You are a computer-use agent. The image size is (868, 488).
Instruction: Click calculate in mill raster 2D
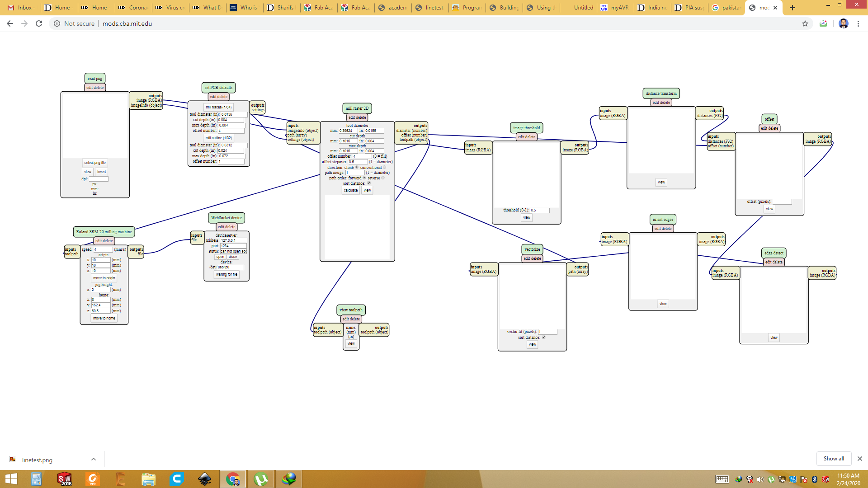(x=351, y=190)
